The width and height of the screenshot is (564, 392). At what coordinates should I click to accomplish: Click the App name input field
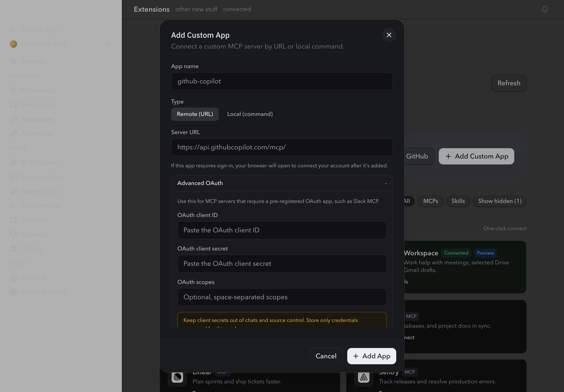point(282,81)
